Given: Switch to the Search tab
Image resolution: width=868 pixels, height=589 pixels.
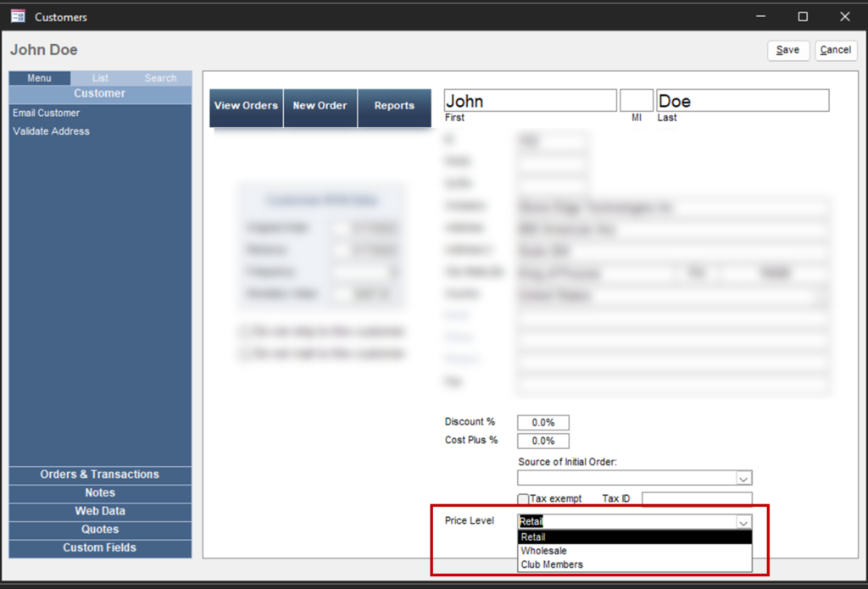Looking at the screenshot, I should click(x=160, y=78).
